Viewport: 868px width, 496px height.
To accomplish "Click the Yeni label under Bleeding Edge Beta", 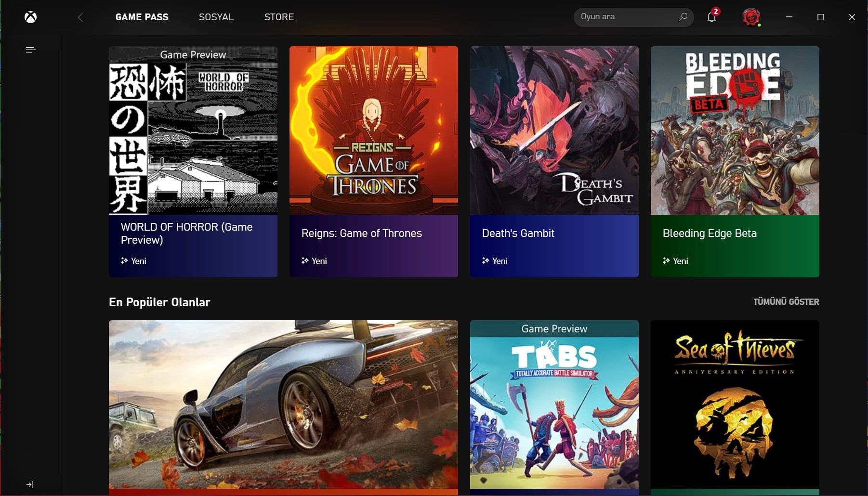I will point(680,261).
